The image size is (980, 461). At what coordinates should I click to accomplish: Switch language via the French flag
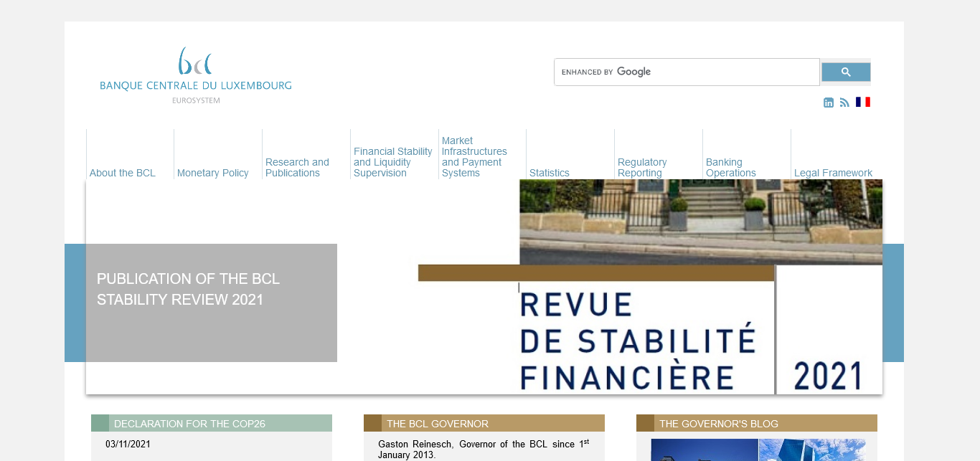[862, 102]
